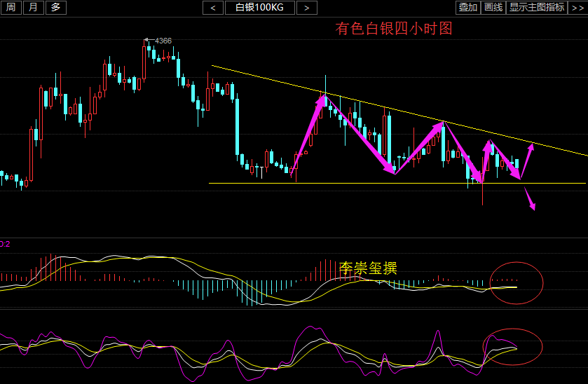
Task: Click the red circle on MACD panel
Action: pyautogui.click(x=517, y=283)
